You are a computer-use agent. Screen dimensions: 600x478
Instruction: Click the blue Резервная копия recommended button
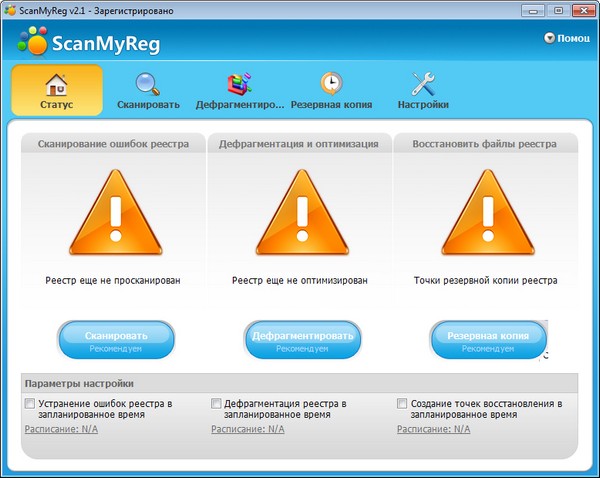tap(488, 340)
